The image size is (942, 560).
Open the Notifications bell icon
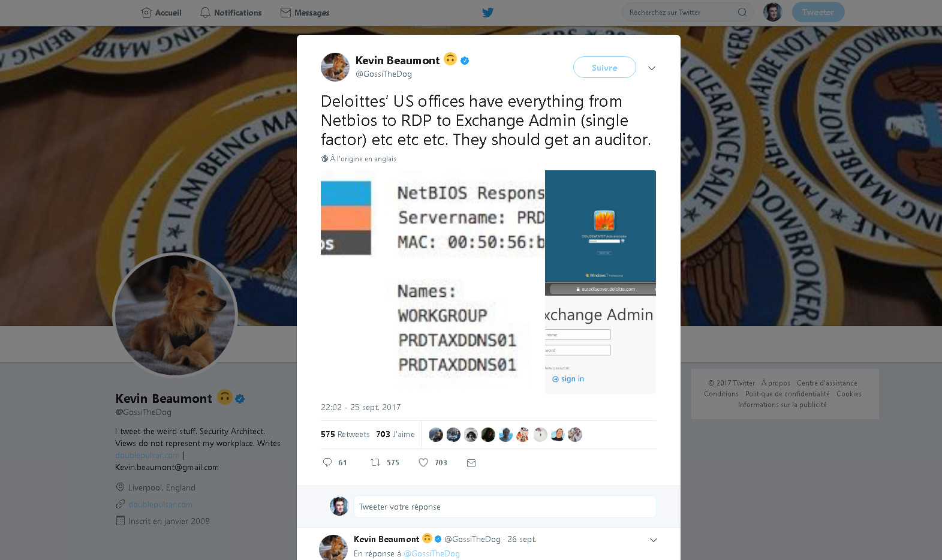coord(205,13)
